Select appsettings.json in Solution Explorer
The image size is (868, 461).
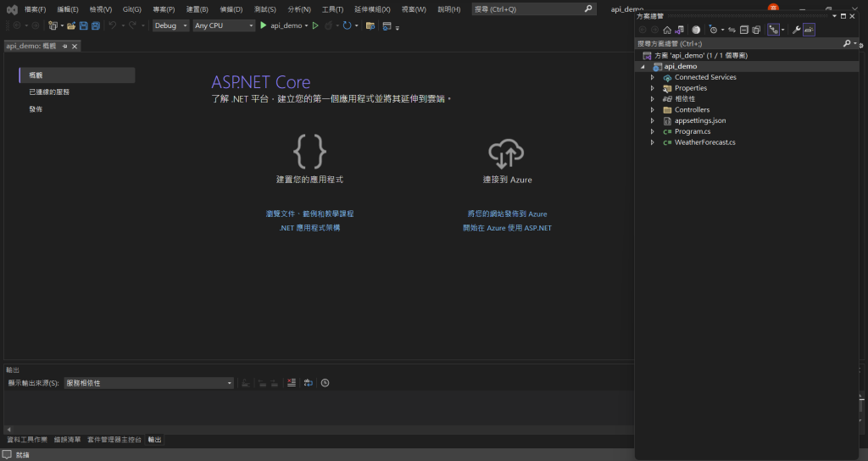point(699,120)
